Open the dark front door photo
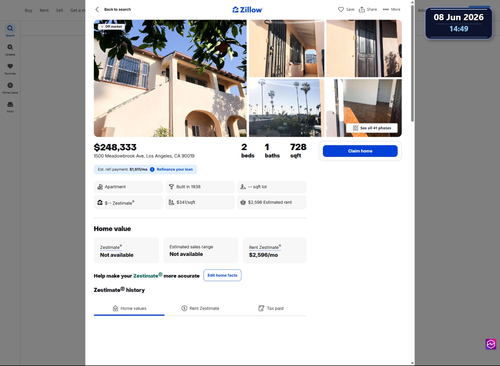The width and height of the screenshot is (500, 366). (364, 48)
